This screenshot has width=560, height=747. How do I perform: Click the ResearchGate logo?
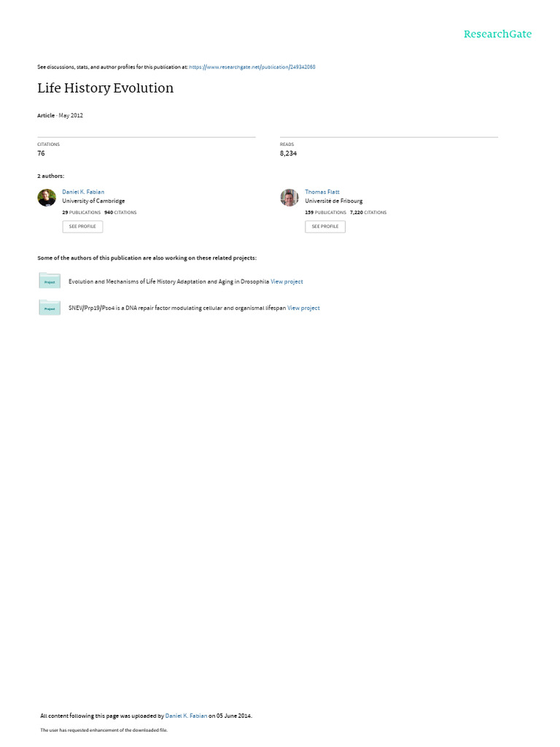[497, 34]
